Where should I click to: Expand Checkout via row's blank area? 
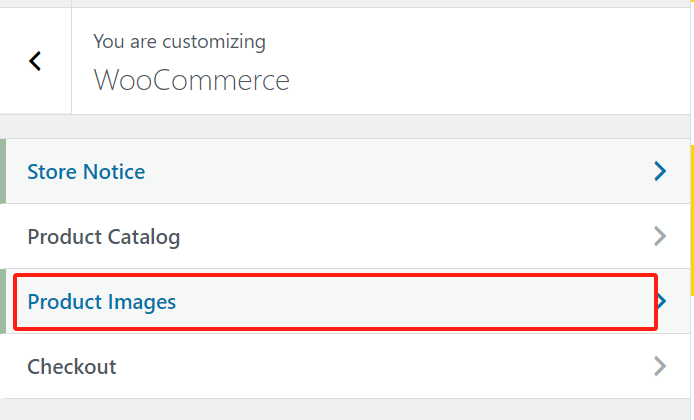tap(400, 366)
